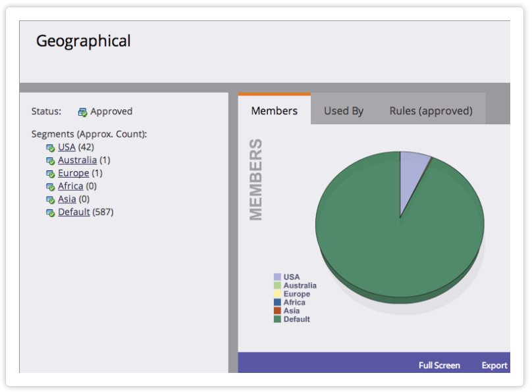The image size is (532, 392).
Task: Click the Default legend green swatch
Action: tap(277, 319)
